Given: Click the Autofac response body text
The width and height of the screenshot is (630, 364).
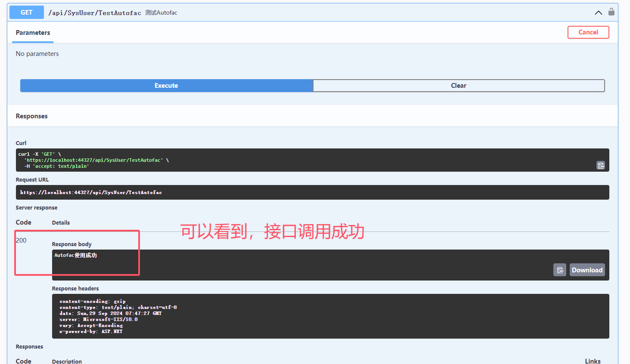Looking at the screenshot, I should coord(76,255).
